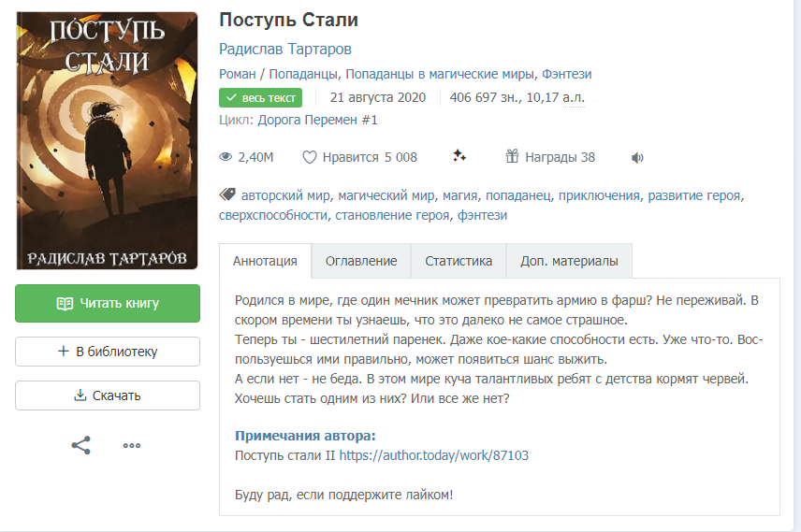Open the Дорога Перемен cycle link
Screen dimensions: 801x532
coord(308,120)
